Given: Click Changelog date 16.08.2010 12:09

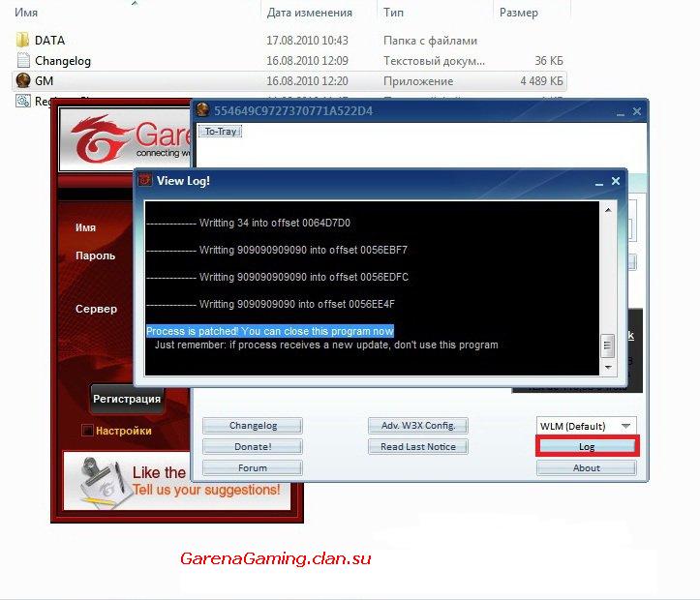Looking at the screenshot, I should coord(307,61).
